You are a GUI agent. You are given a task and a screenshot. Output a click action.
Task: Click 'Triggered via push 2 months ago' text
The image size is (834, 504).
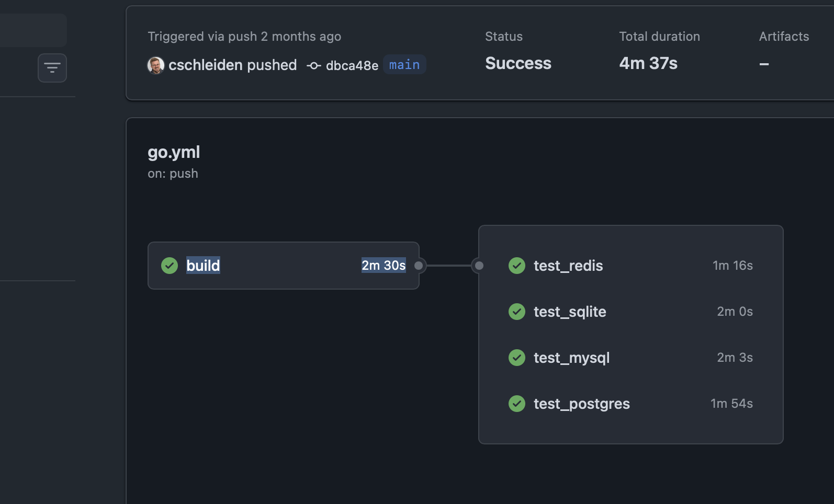tap(244, 37)
